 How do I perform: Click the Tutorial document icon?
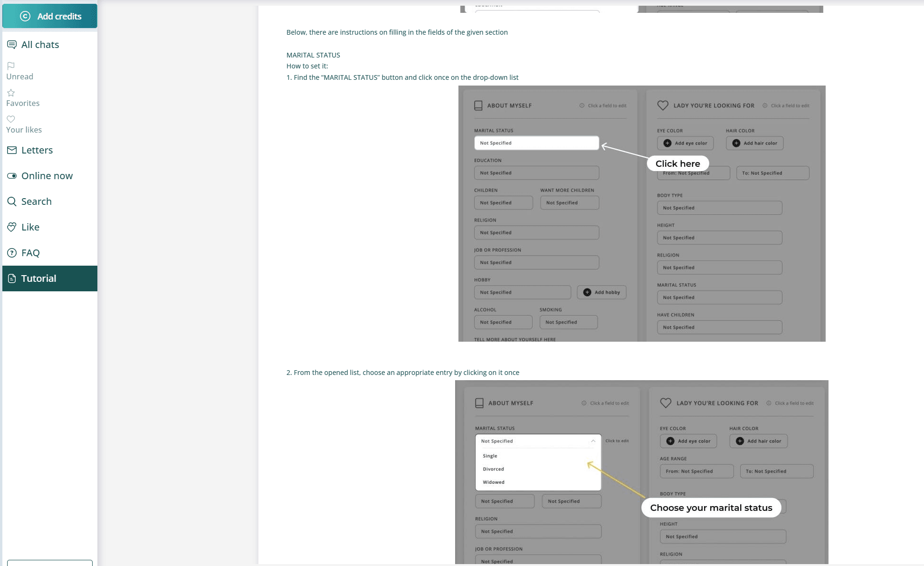12,278
